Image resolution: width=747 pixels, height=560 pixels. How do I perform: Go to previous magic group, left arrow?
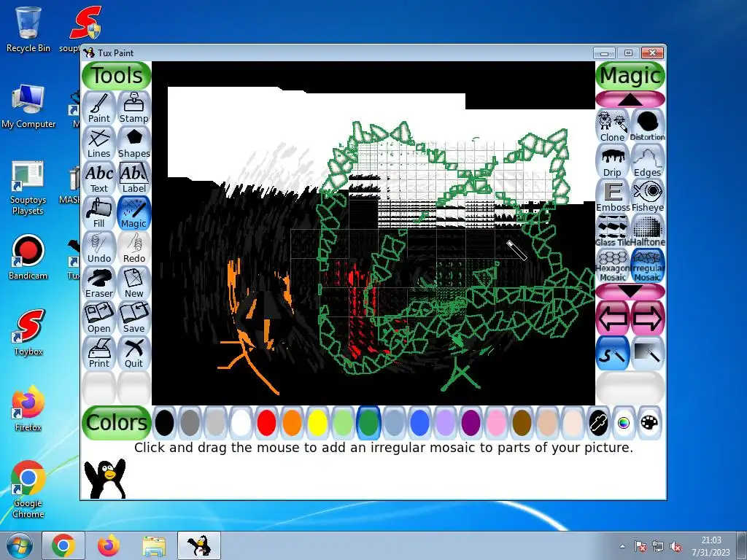(x=613, y=318)
